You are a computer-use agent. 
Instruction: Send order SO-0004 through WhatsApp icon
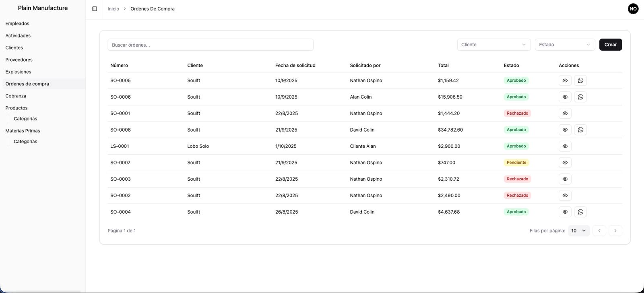pyautogui.click(x=580, y=211)
